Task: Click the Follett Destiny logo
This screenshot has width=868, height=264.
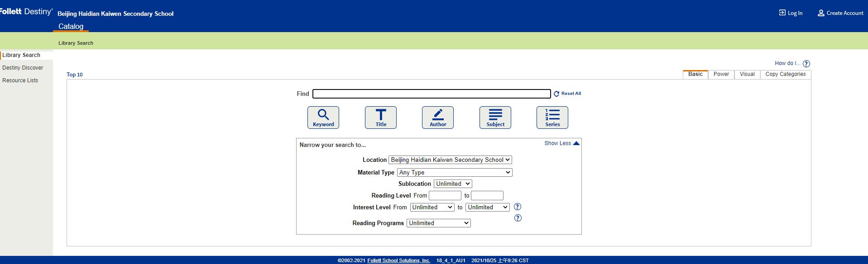Action: [x=26, y=12]
